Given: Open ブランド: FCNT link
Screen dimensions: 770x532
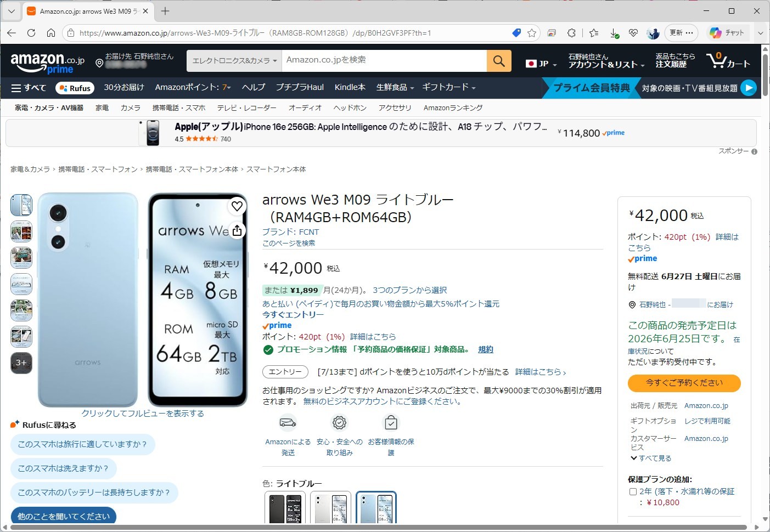Looking at the screenshot, I should (291, 232).
